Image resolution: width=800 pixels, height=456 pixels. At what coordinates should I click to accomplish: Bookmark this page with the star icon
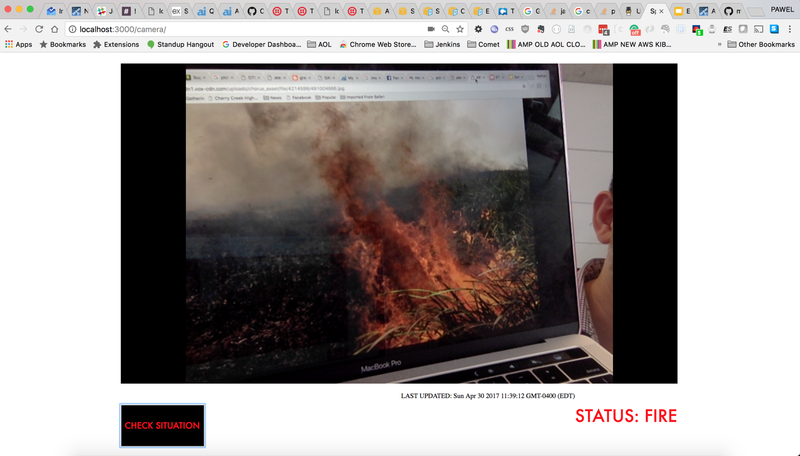pyautogui.click(x=459, y=29)
